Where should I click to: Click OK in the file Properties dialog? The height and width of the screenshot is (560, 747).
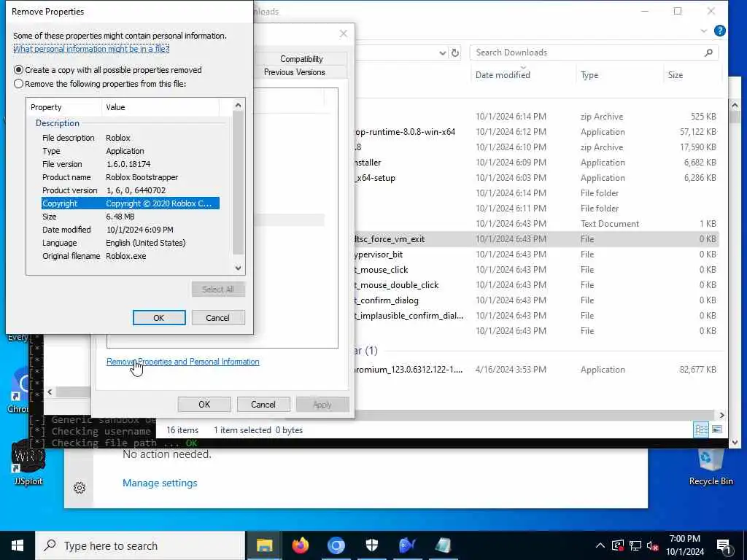click(x=204, y=404)
